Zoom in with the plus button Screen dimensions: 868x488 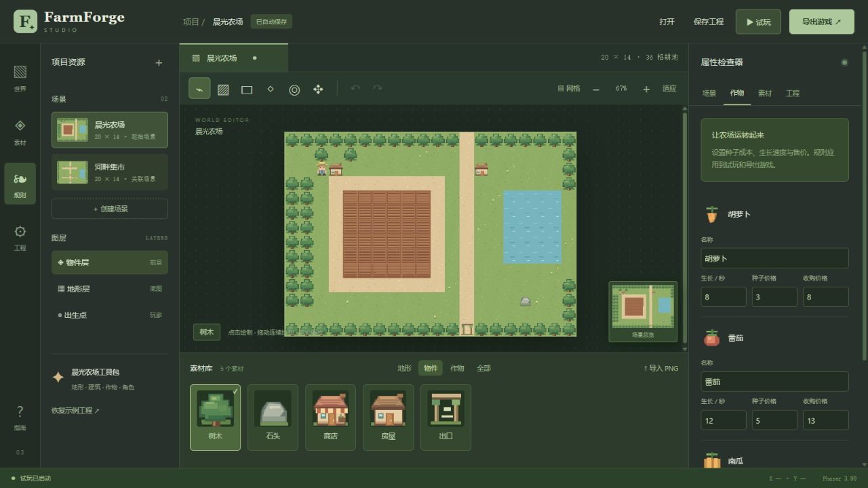646,89
